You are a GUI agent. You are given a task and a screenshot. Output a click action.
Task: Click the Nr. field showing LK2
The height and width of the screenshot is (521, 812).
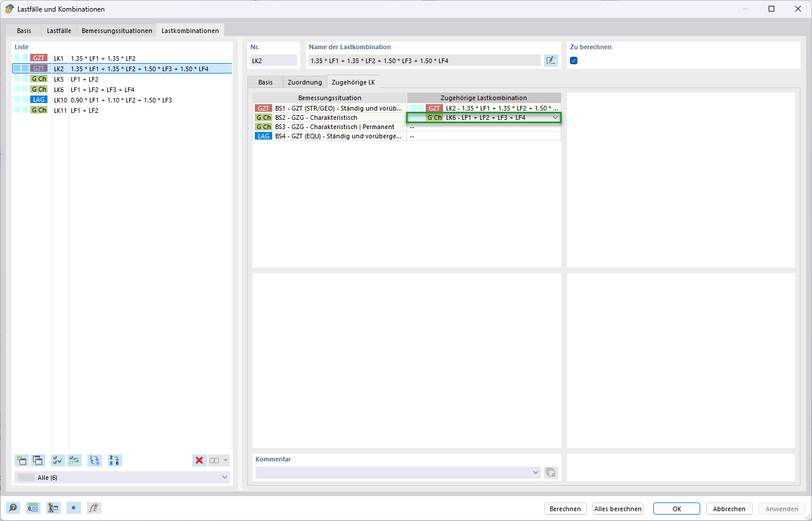[x=273, y=60]
